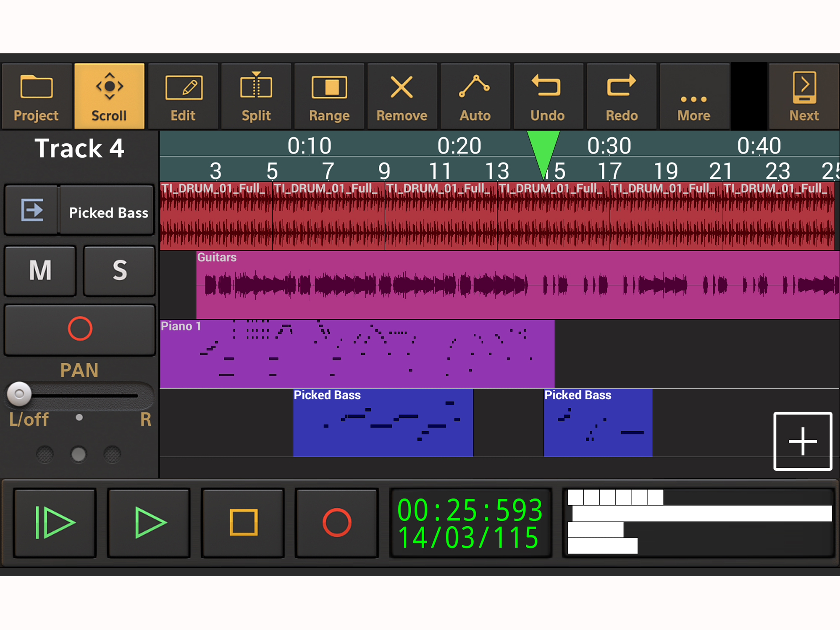The width and height of the screenshot is (840, 630).
Task: Click the PAN slider knob
Action: point(19,394)
